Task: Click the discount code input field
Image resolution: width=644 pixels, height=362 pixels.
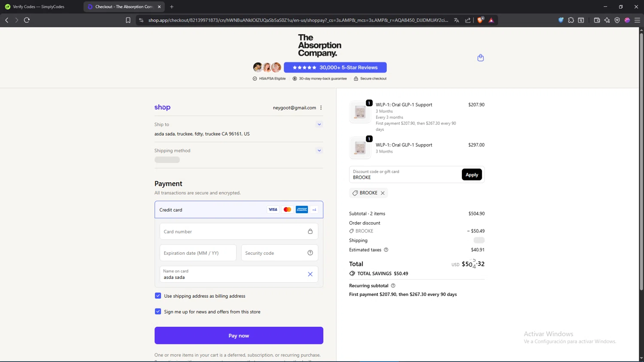Action: click(x=405, y=175)
